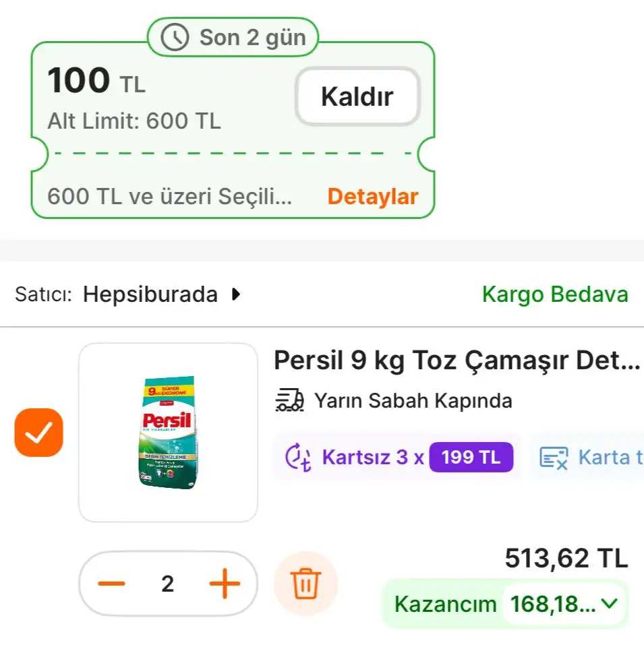Expand the Kazancım savings dropdown
This screenshot has height=653, width=644.
pos(609,604)
